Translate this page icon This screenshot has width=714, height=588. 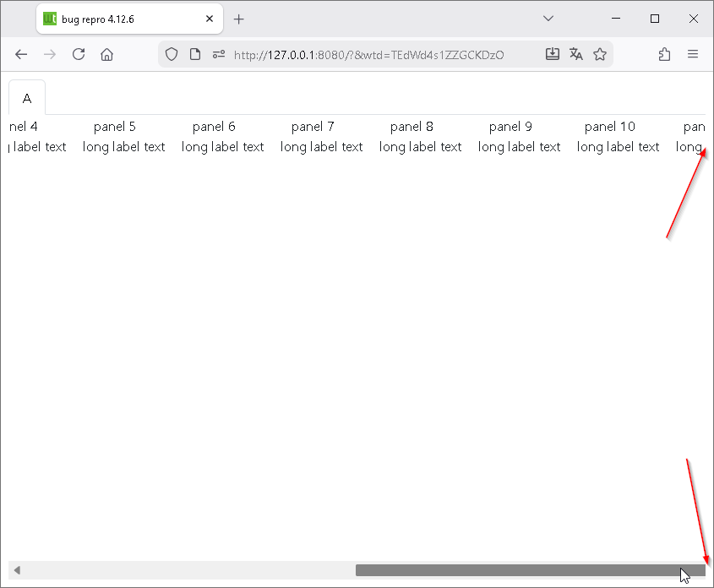pyautogui.click(x=576, y=54)
